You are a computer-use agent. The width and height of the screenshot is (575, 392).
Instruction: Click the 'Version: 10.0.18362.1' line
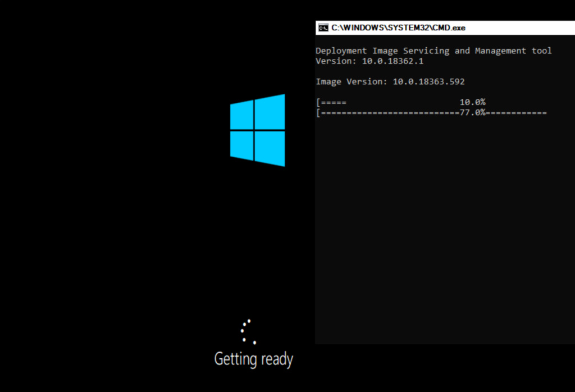tap(369, 61)
